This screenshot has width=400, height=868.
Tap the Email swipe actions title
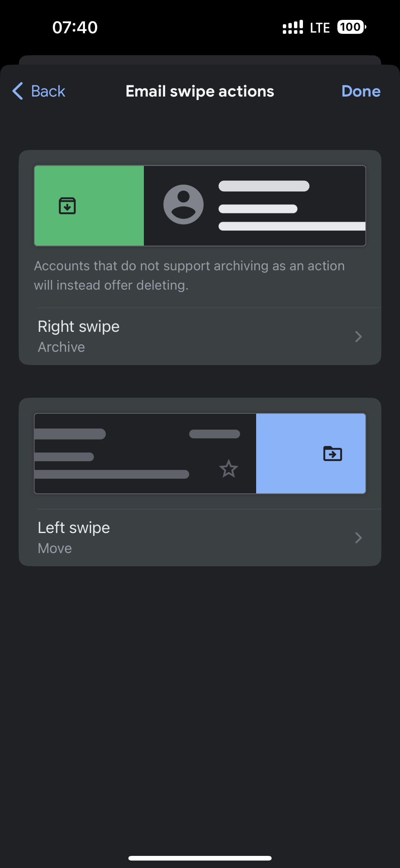[200, 91]
